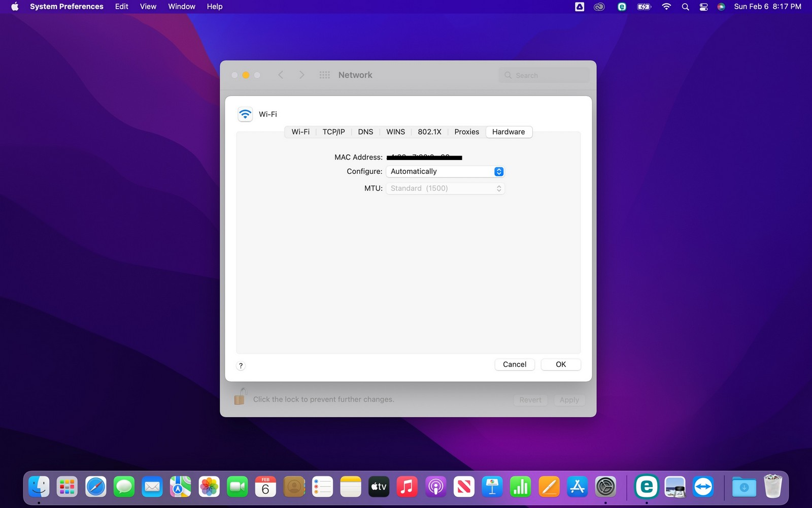Click the lock icon to prevent changes
Image resolution: width=812 pixels, height=508 pixels.
[240, 396]
